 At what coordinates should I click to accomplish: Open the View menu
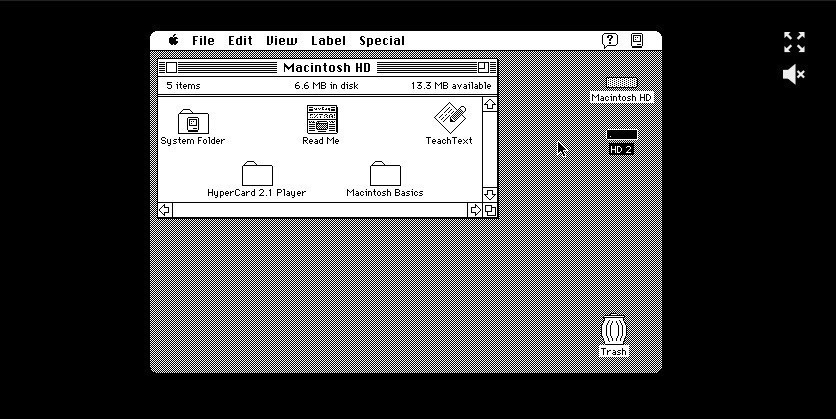point(282,41)
